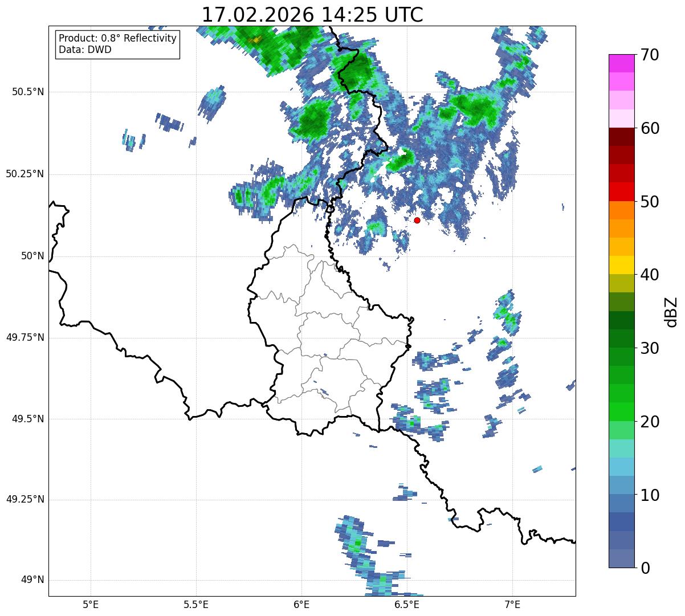Screen dimensions: 685x616
Task: Click the 49.5°N latitude label
Action: click(x=28, y=419)
